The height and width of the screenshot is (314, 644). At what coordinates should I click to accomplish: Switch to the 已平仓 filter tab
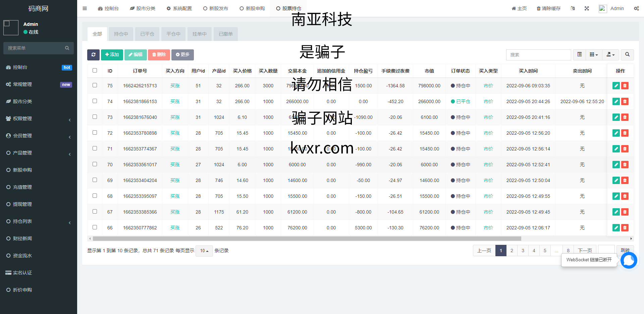point(147,34)
